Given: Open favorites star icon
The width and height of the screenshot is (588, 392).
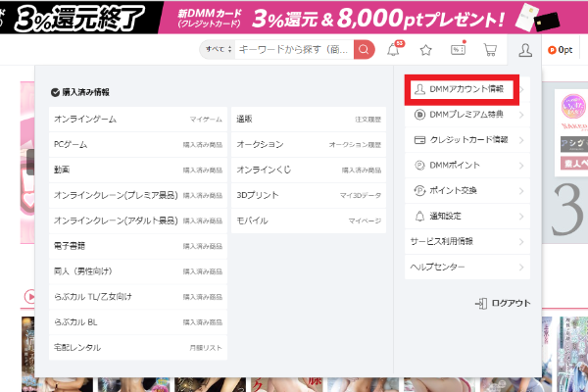Looking at the screenshot, I should point(426,50).
